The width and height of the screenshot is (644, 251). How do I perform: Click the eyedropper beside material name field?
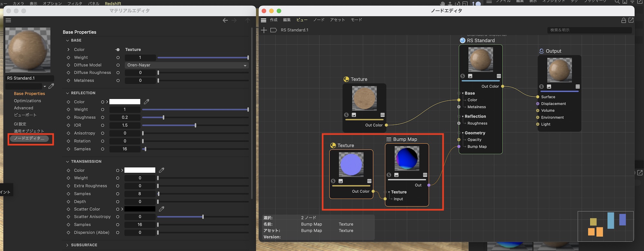tap(51, 86)
